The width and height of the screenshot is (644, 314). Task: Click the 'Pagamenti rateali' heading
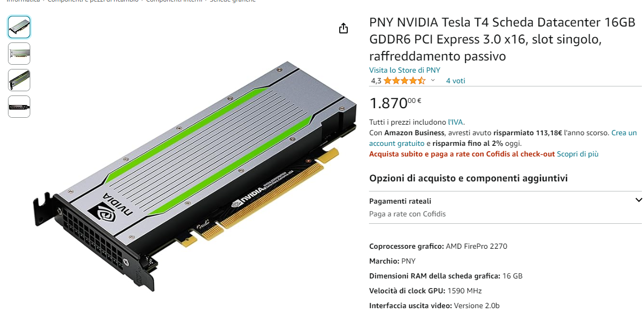400,201
